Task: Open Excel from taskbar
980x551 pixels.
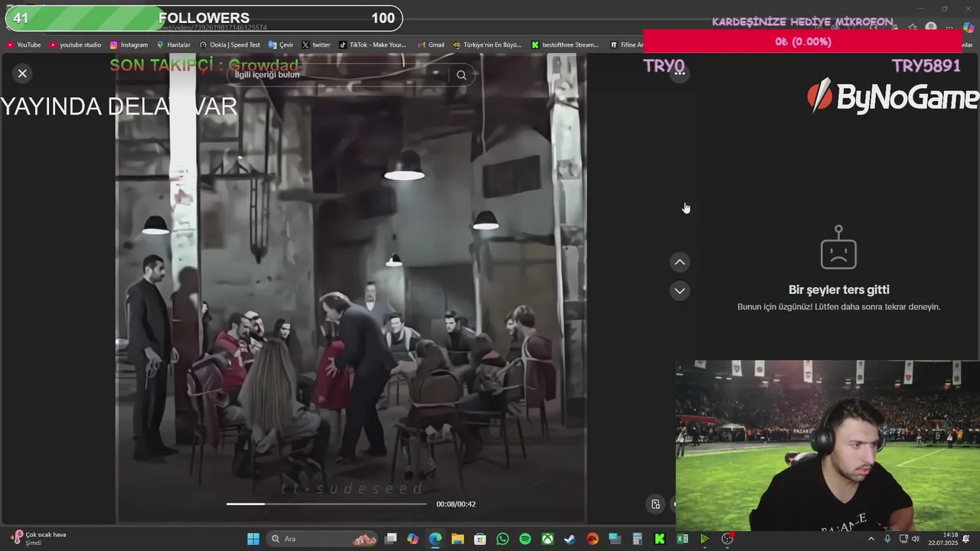Action: coord(681,539)
